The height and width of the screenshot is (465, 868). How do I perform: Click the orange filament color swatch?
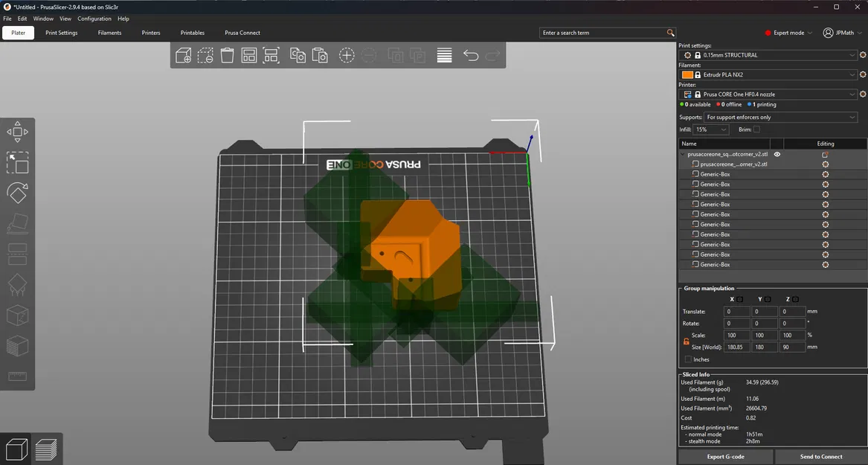click(687, 74)
